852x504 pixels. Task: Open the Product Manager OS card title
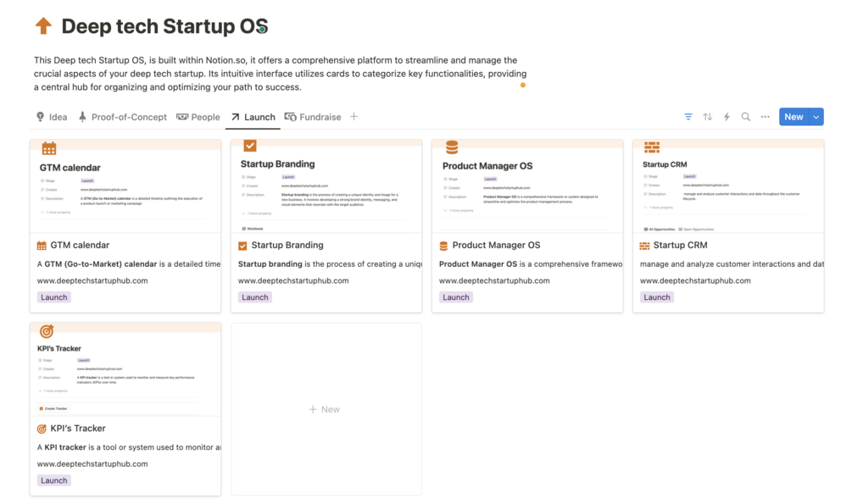coord(496,246)
